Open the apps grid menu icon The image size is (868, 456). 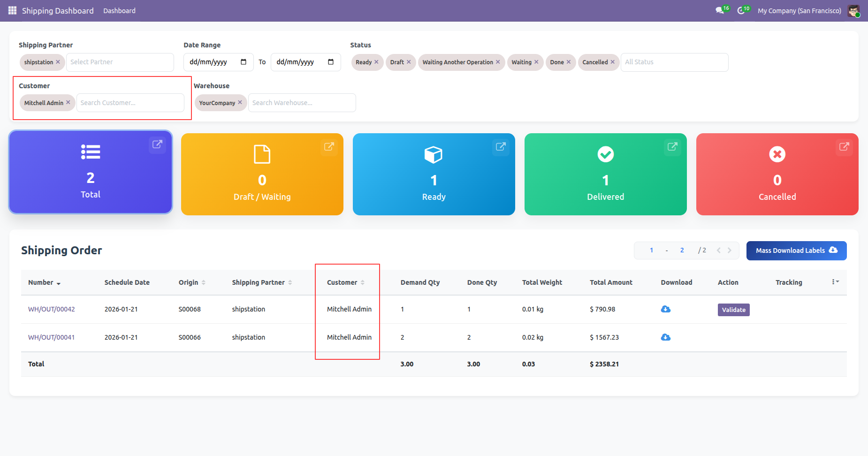pyautogui.click(x=12, y=10)
